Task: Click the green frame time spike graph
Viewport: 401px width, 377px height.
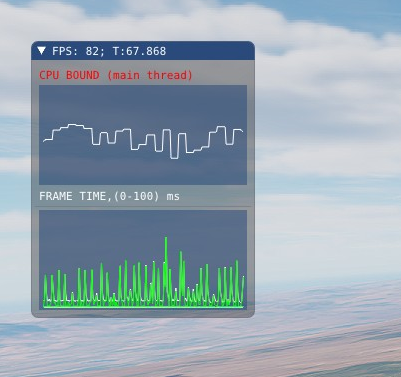Action: (143, 260)
